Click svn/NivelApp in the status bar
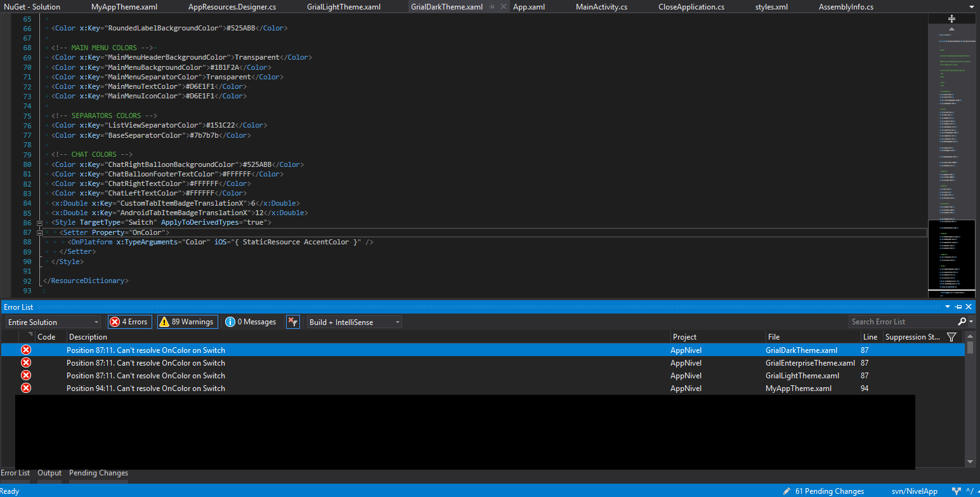Viewport: 980px width, 497px height. click(915, 491)
